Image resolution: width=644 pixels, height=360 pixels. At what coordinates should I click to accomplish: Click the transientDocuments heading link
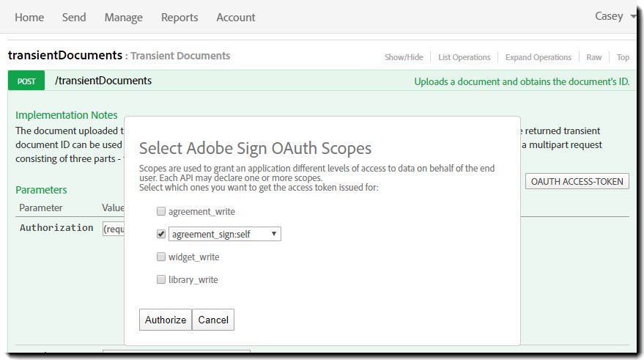[65, 55]
